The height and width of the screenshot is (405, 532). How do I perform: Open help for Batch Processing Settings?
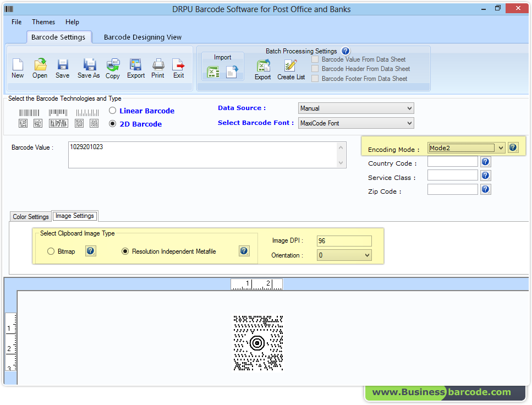coord(345,51)
